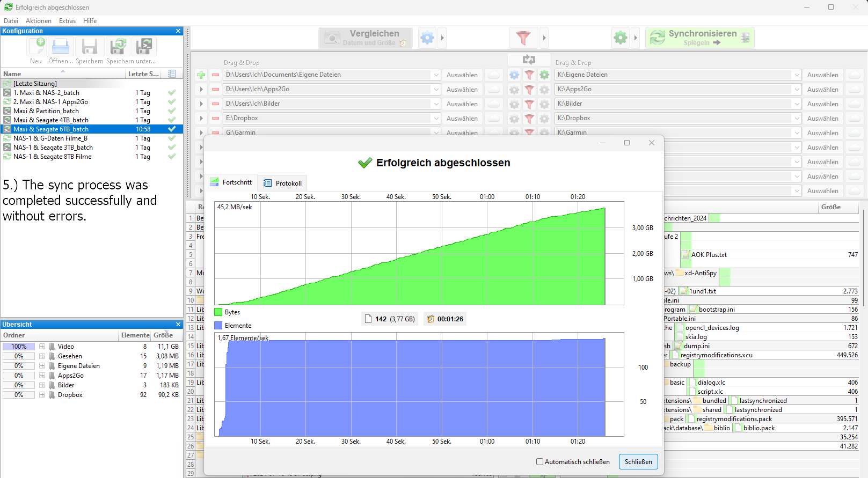Open local sync settings for Eigene Dateien pair
This screenshot has height=478, width=868.
(544, 75)
